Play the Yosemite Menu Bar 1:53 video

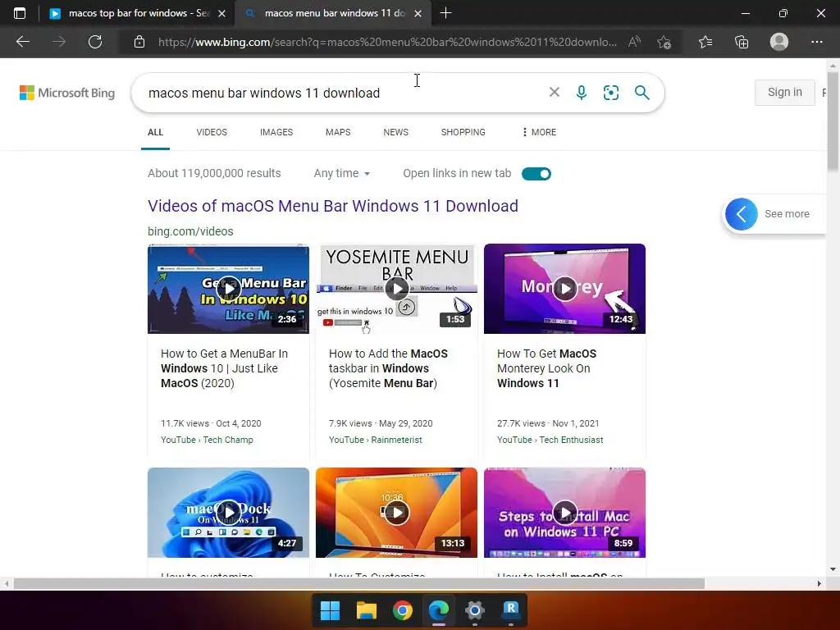click(x=396, y=289)
